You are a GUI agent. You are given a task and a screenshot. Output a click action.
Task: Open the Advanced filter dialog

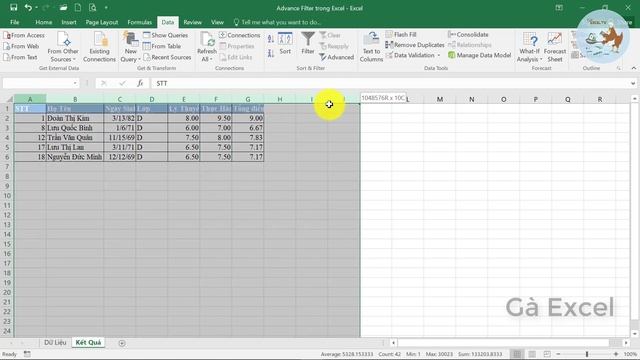point(337,57)
